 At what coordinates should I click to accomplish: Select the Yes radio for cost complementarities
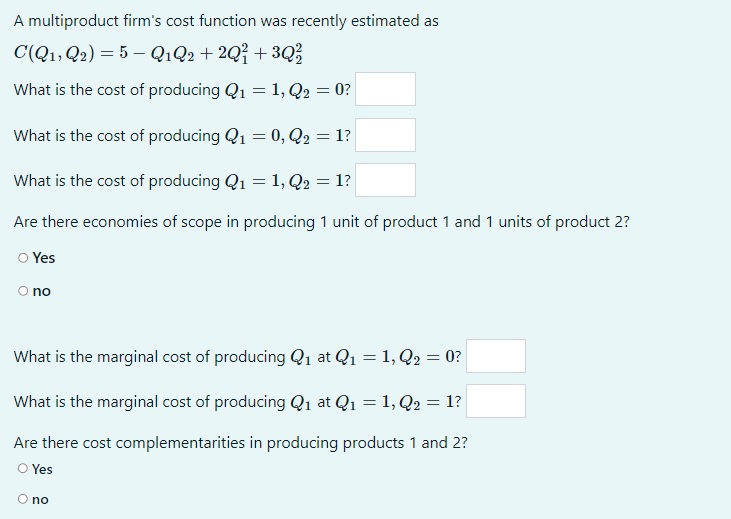coord(23,468)
